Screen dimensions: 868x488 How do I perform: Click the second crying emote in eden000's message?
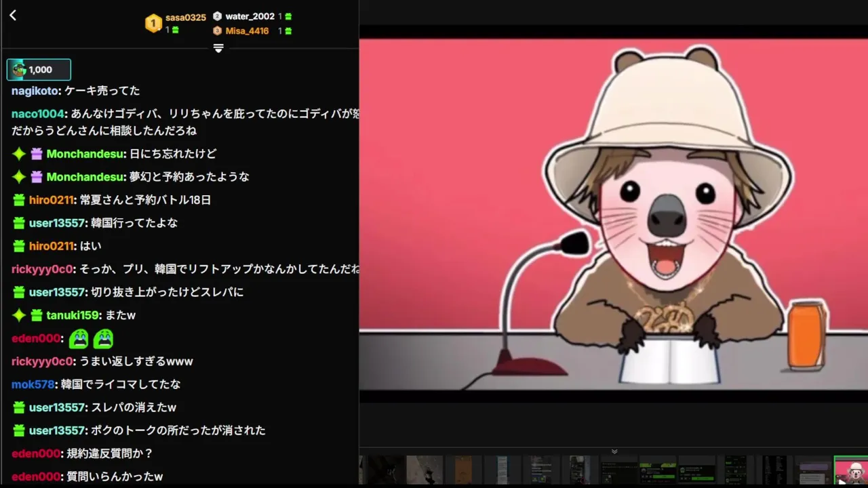click(x=103, y=338)
